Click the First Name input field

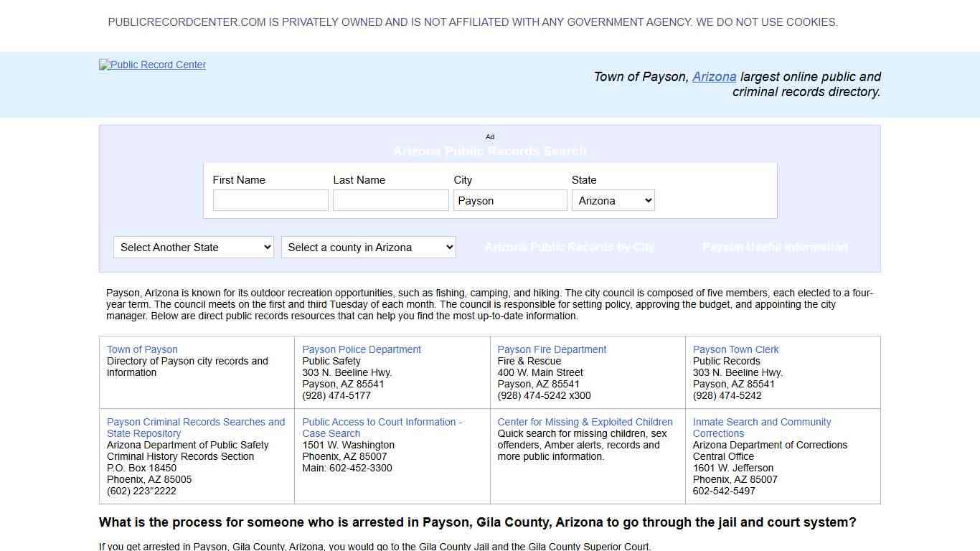[270, 200]
